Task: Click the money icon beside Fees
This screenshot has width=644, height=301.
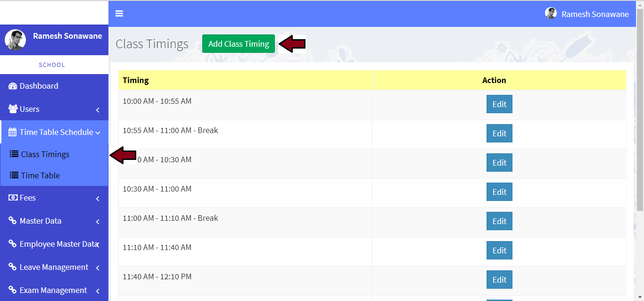Action: (13, 198)
